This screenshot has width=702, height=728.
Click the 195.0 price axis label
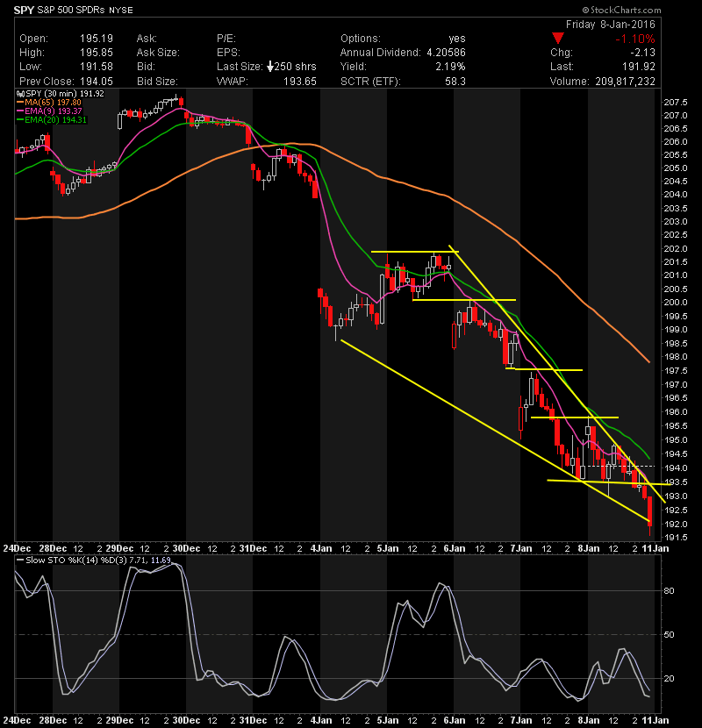676,439
